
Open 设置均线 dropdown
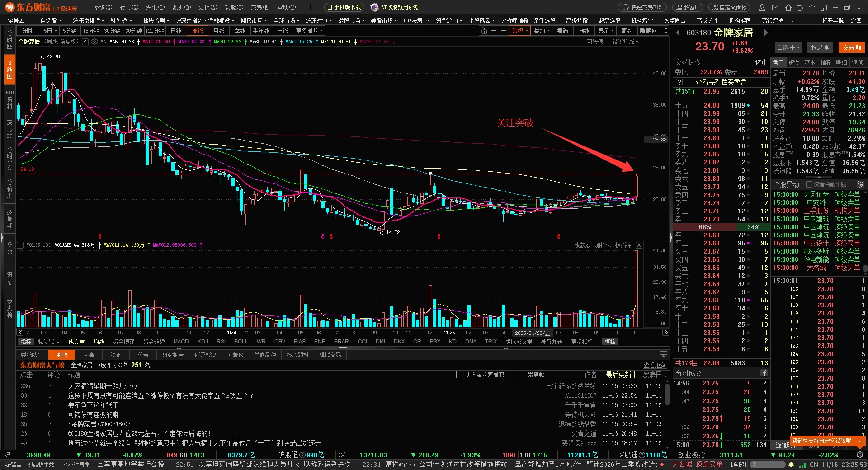[x=625, y=42]
